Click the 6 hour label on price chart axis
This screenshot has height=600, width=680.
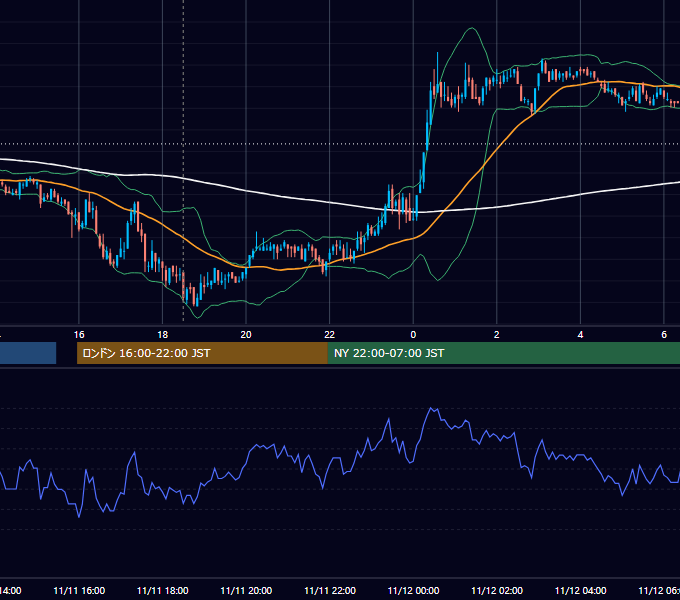664,335
